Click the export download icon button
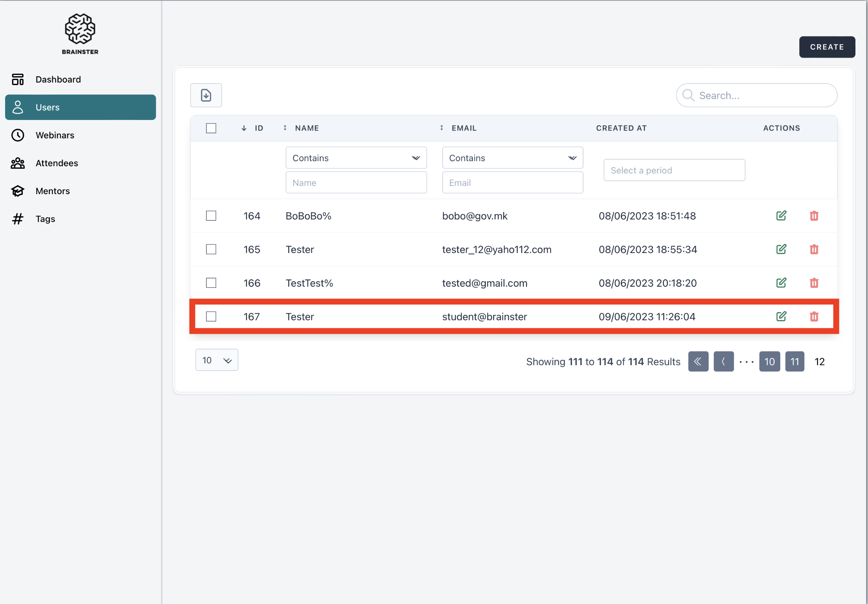 click(206, 95)
